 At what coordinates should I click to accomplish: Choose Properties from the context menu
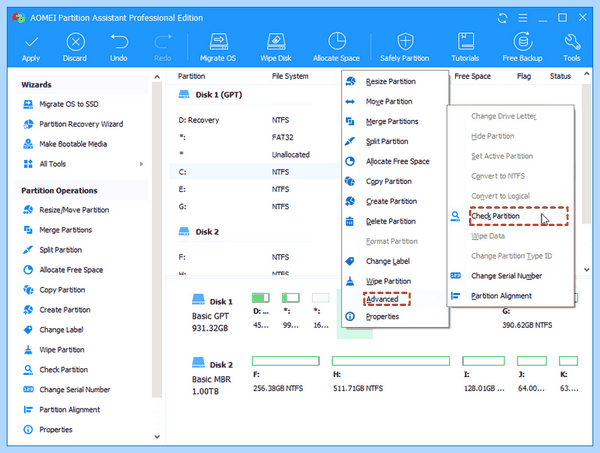[x=395, y=316]
